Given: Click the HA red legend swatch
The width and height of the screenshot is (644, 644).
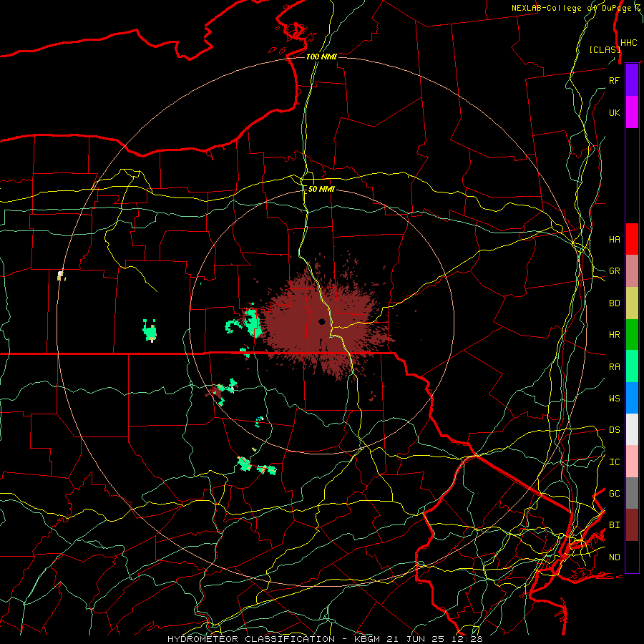Looking at the screenshot, I should [x=632, y=239].
